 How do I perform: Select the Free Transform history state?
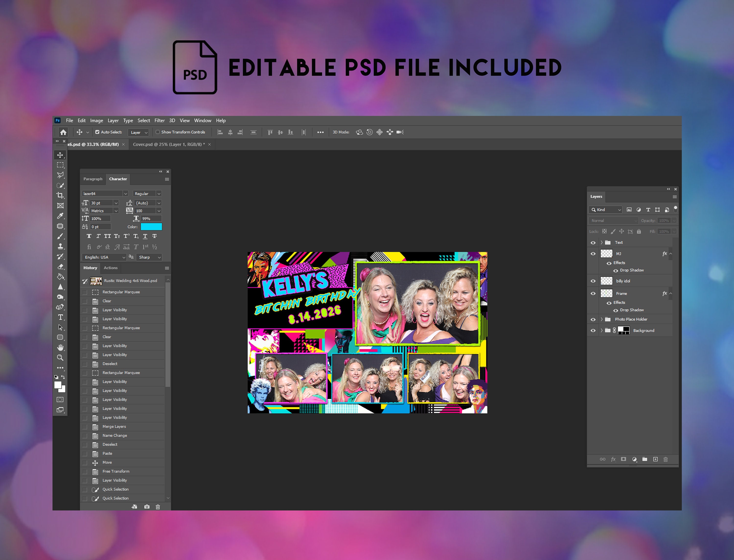(x=116, y=471)
